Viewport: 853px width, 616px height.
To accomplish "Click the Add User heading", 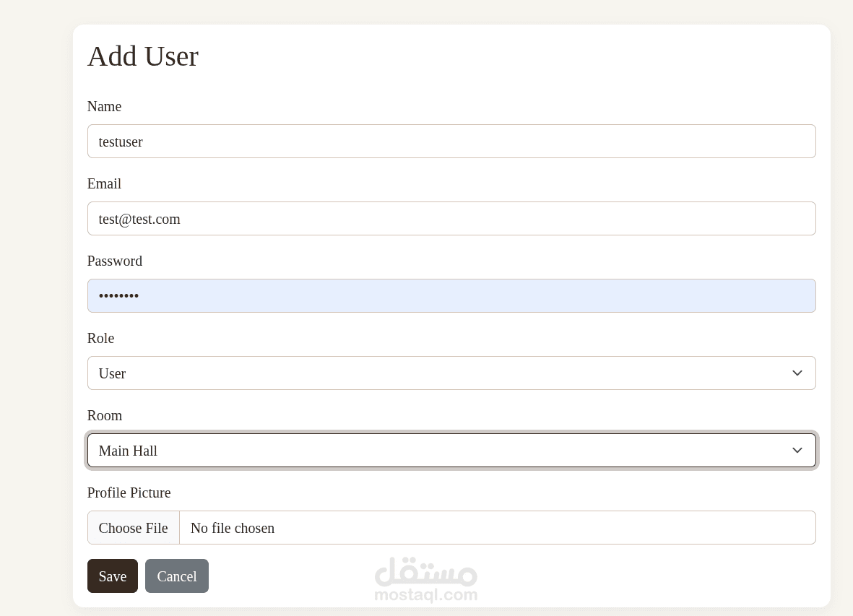I will [143, 56].
